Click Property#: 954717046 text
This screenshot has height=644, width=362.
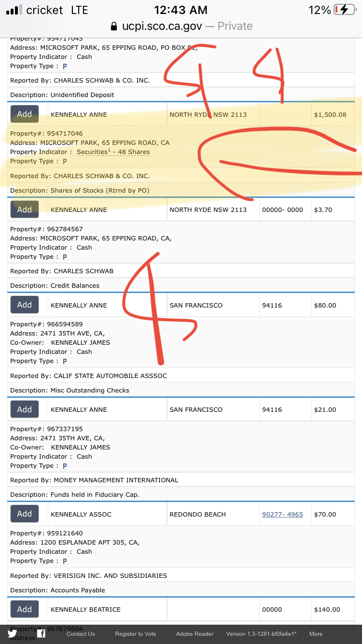[x=46, y=133]
